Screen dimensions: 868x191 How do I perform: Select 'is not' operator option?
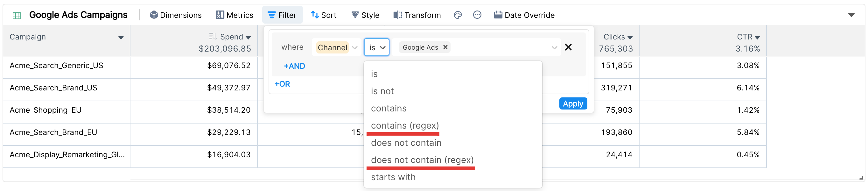[453, 91]
